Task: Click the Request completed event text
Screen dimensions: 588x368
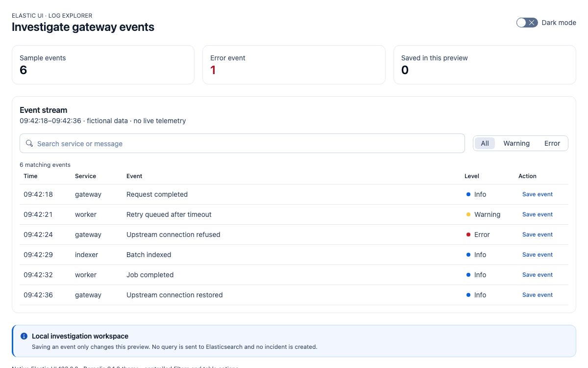Action: pos(157,194)
